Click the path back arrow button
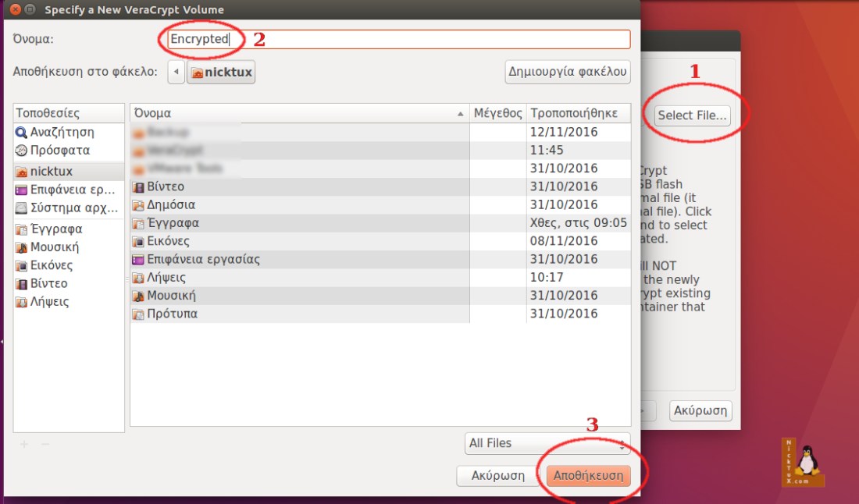 coord(176,73)
